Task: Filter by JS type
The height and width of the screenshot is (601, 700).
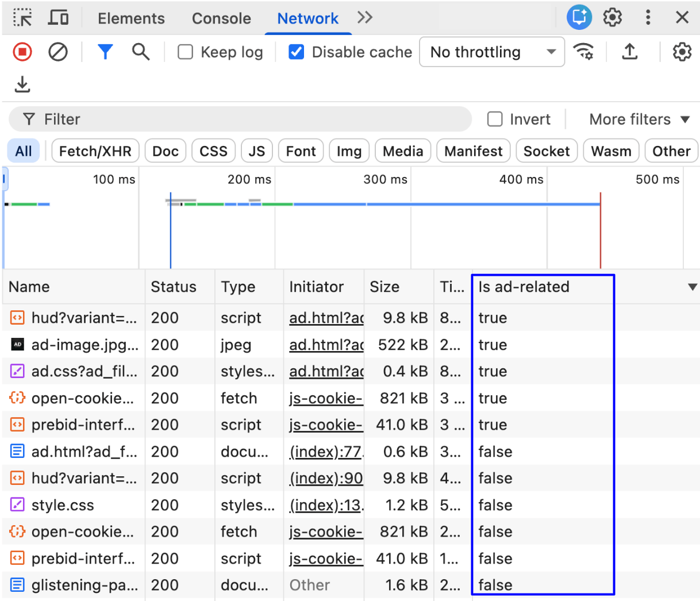Action: (257, 151)
